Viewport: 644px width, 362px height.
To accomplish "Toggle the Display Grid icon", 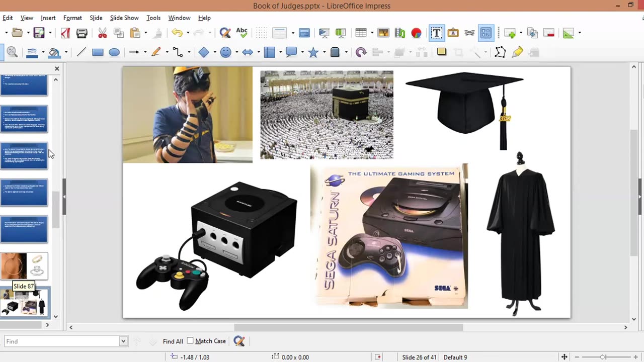I will pos(262,33).
